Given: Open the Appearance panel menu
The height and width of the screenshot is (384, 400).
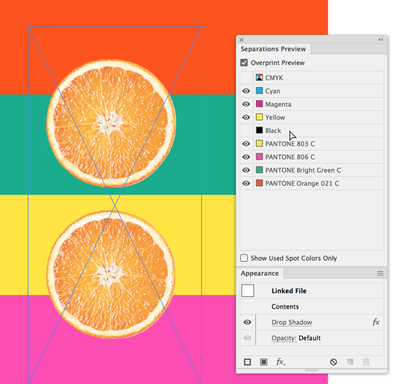Looking at the screenshot, I should click(380, 273).
